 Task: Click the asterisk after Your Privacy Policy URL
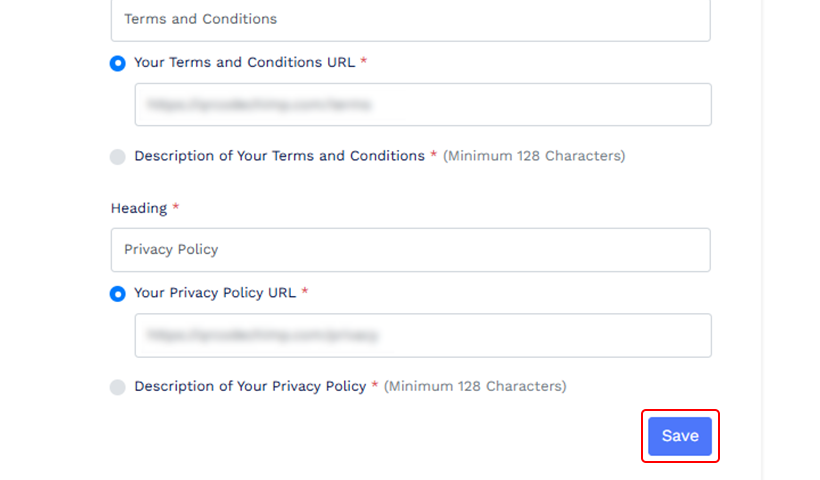click(x=305, y=291)
